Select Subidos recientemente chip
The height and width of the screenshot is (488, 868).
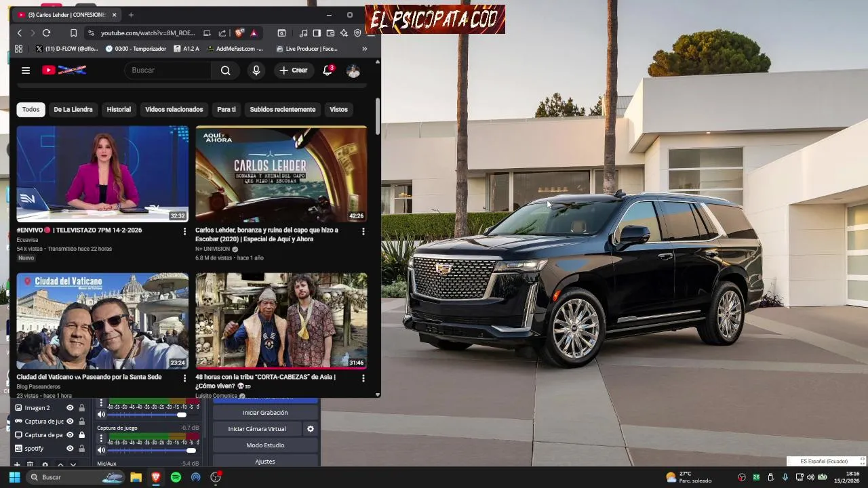[x=283, y=109]
